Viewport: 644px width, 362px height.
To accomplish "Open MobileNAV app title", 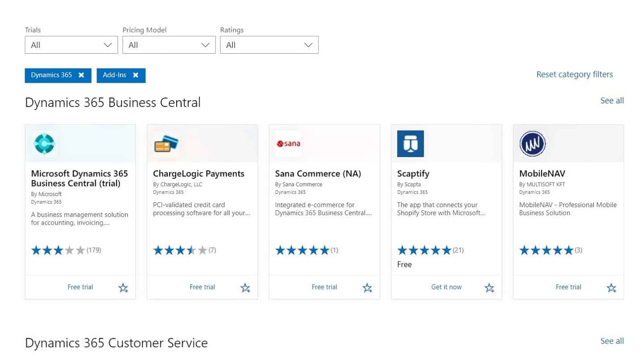I will pyautogui.click(x=542, y=174).
